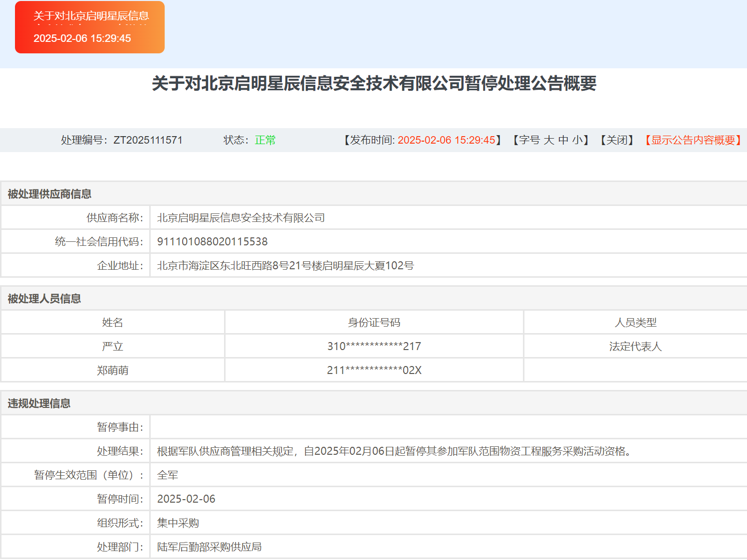
Task: Select the name 严立 in personnel table
Action: (113, 347)
